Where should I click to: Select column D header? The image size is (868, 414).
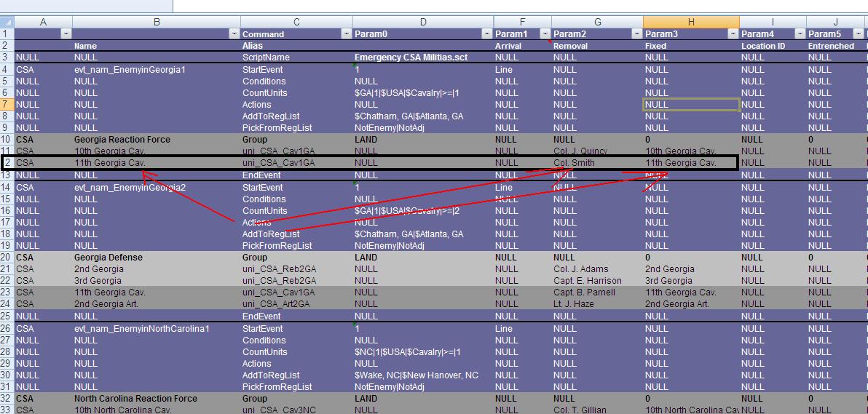click(423, 23)
